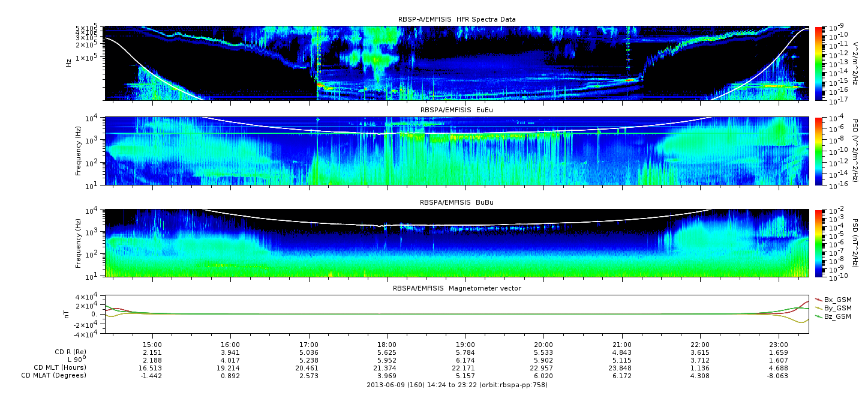Click the 18:00 time axis label
The width and height of the screenshot is (868, 395).
(x=387, y=345)
